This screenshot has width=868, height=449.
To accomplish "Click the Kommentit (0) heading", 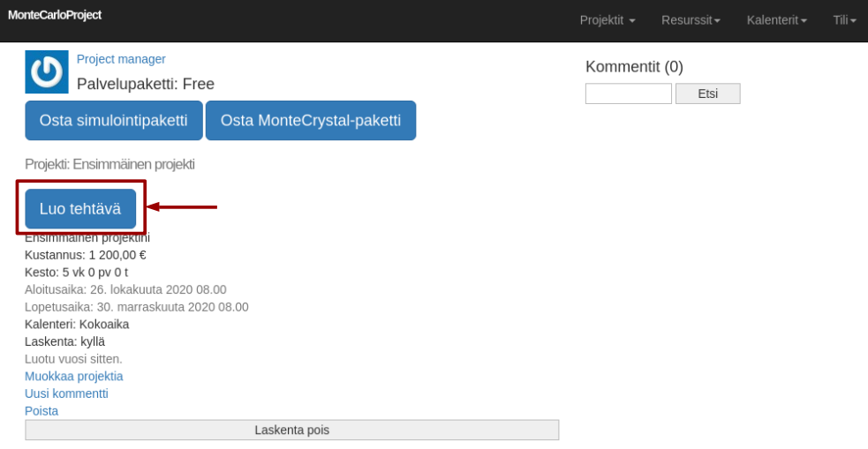I will pos(634,67).
